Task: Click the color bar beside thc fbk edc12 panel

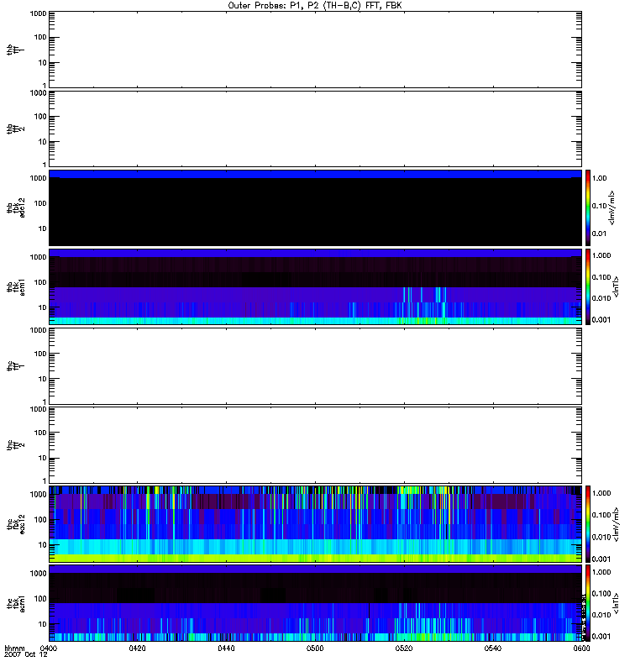Action: [589, 523]
